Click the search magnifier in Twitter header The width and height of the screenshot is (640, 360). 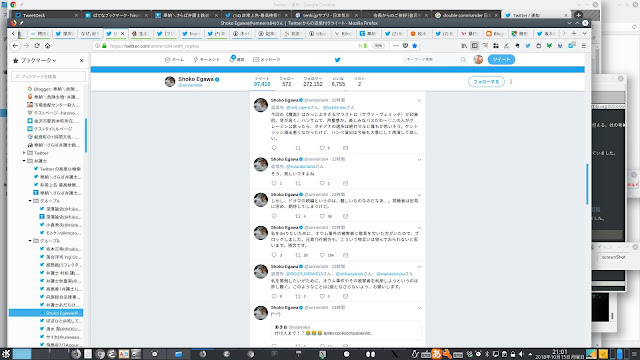(463, 60)
